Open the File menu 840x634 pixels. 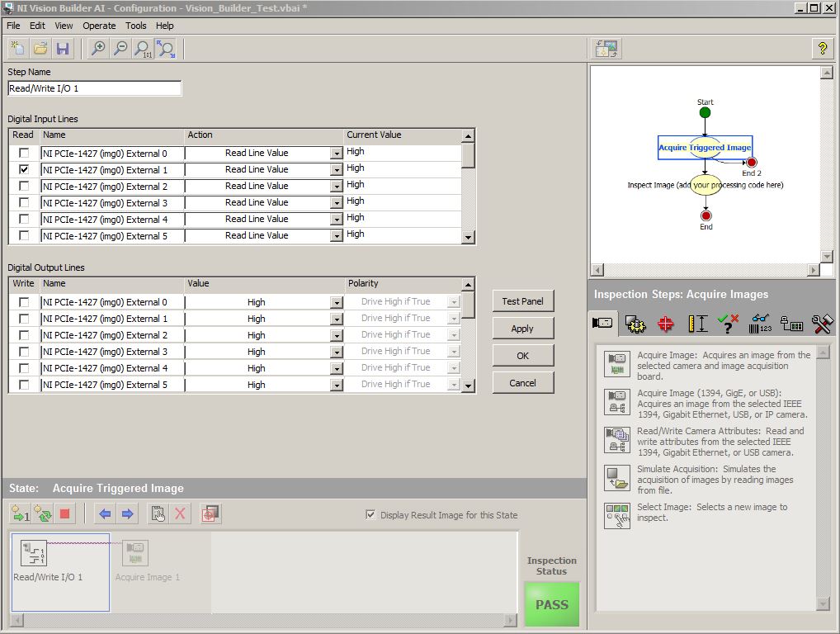[x=13, y=26]
